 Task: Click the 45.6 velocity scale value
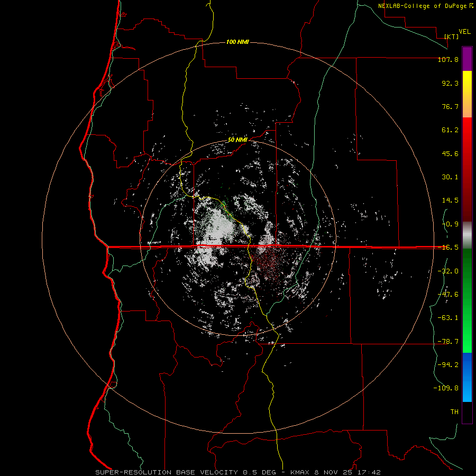coord(450,153)
